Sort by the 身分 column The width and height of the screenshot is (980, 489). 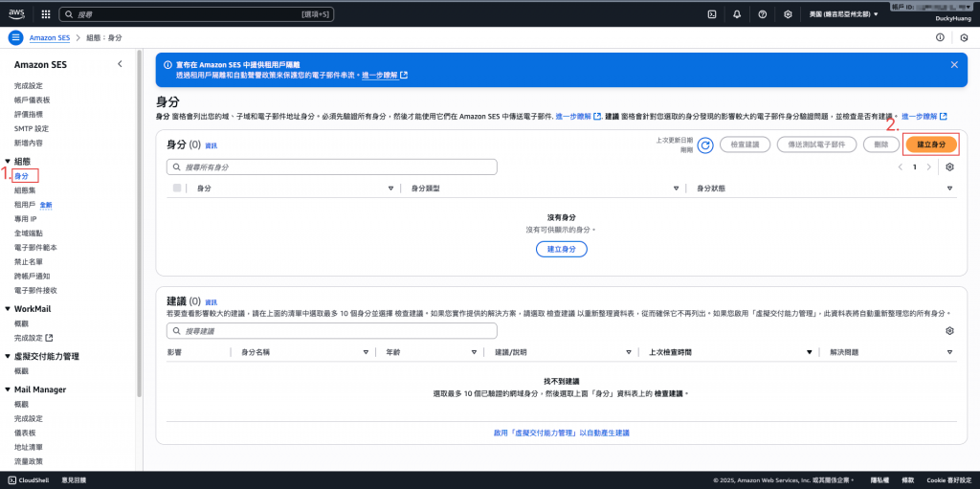[391, 189]
